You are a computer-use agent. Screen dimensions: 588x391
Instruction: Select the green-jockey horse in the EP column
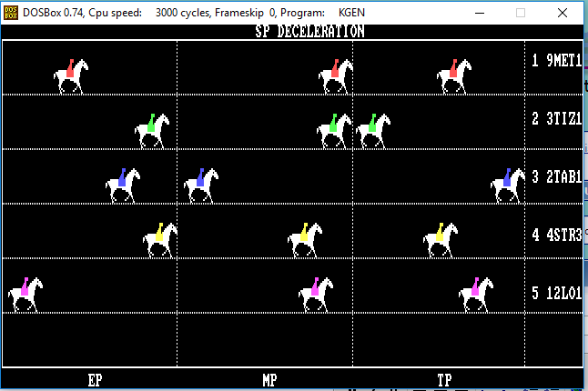tap(152, 131)
